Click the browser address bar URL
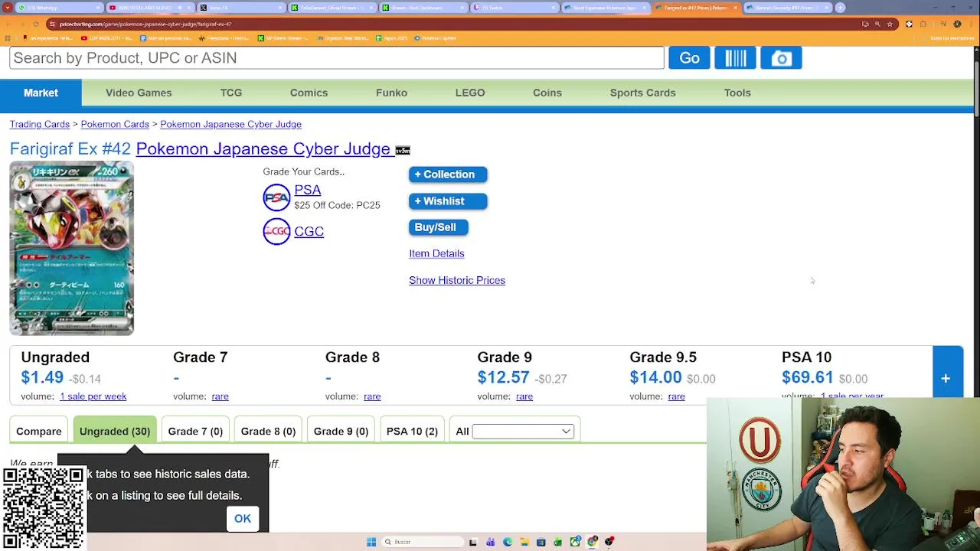 pyautogui.click(x=145, y=24)
